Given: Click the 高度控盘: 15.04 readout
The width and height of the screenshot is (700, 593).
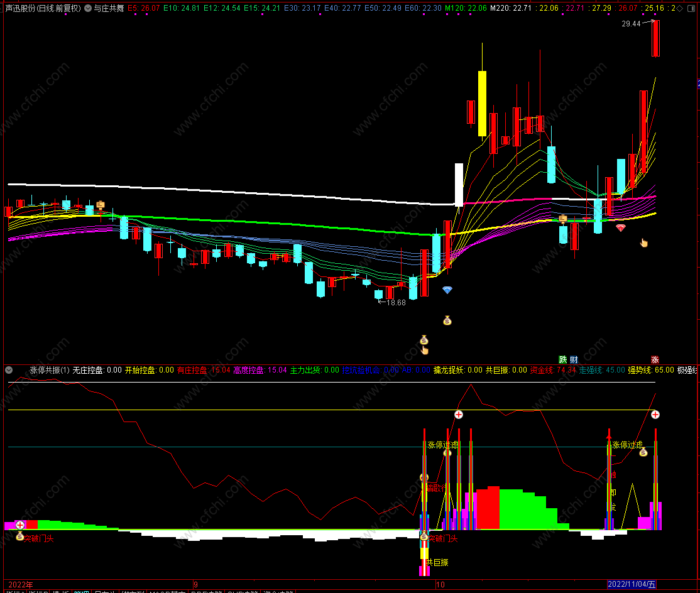Looking at the screenshot, I should click(x=260, y=370).
